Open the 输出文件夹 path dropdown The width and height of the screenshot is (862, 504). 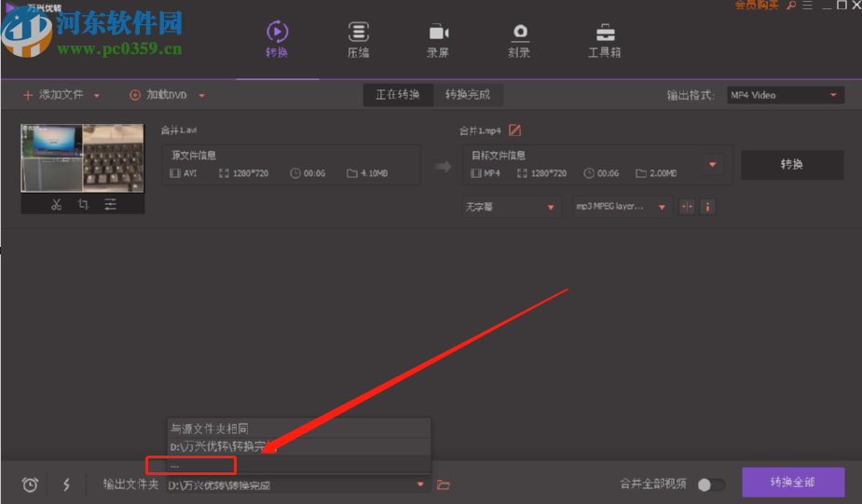(x=297, y=484)
